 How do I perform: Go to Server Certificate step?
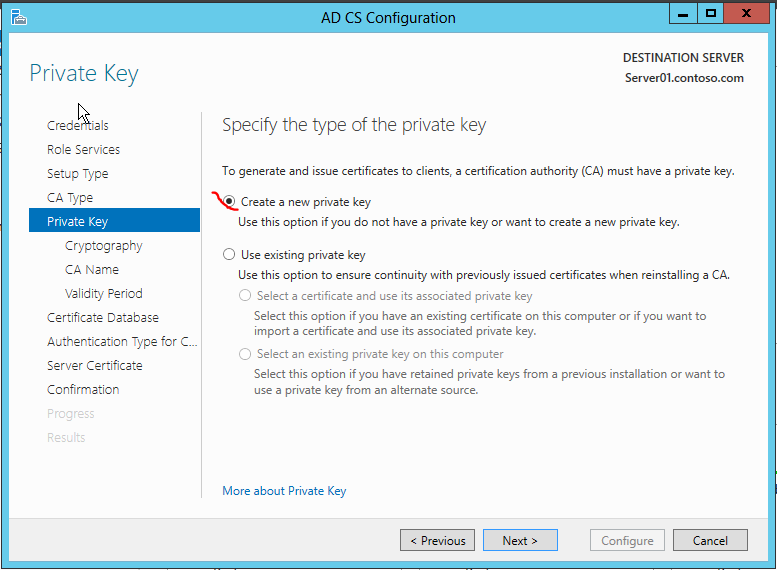[95, 366]
